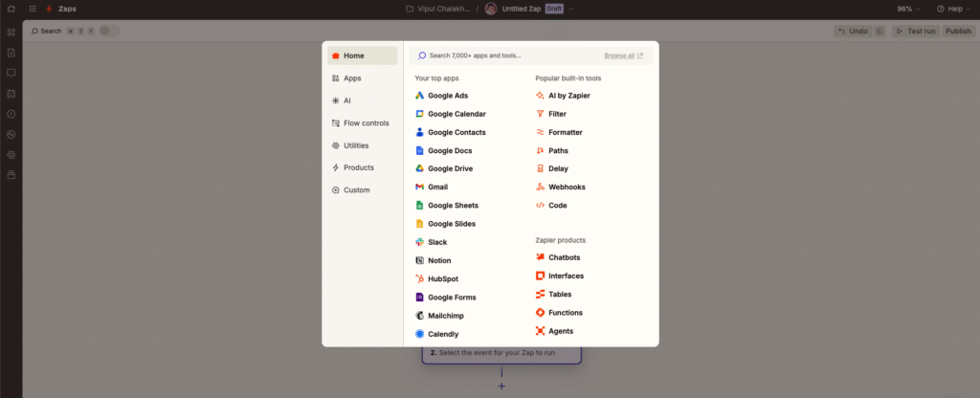Expand the Untitled Zap Draft dropdown

coord(570,9)
